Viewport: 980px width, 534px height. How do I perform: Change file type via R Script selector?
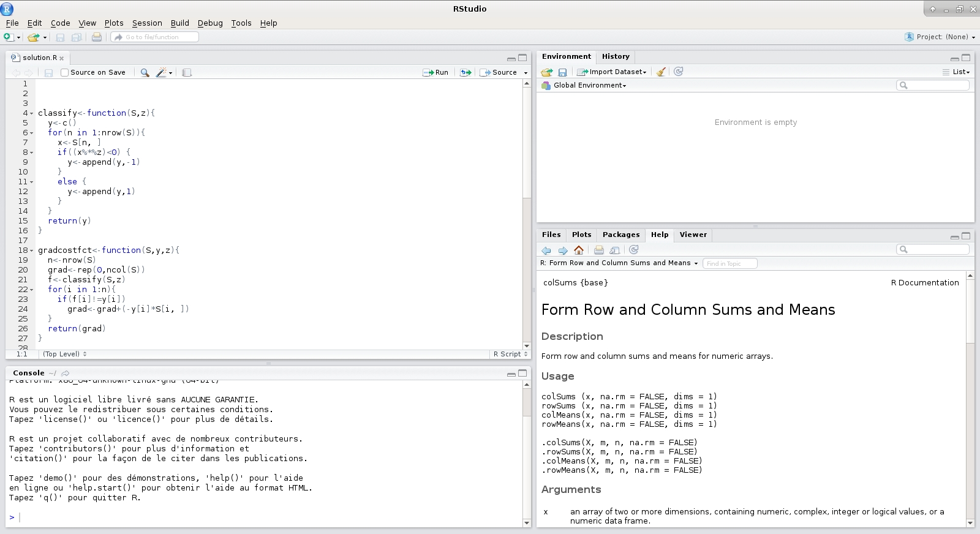tap(510, 354)
